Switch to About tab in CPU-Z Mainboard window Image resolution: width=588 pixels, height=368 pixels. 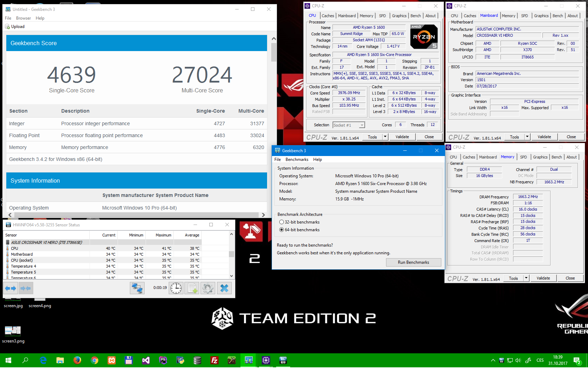tap(573, 16)
